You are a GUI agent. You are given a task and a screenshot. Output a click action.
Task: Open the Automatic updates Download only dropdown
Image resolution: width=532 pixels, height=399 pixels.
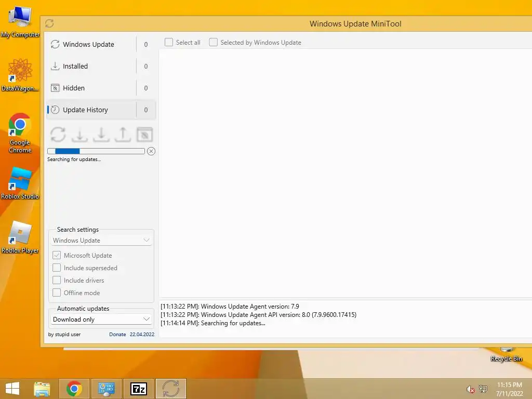point(101,320)
